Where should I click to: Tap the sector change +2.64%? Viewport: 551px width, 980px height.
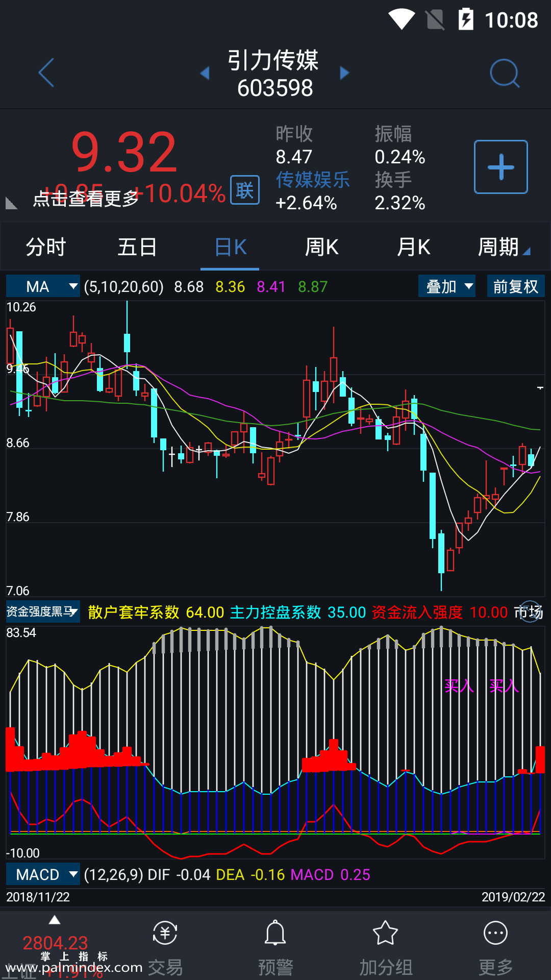(x=306, y=203)
